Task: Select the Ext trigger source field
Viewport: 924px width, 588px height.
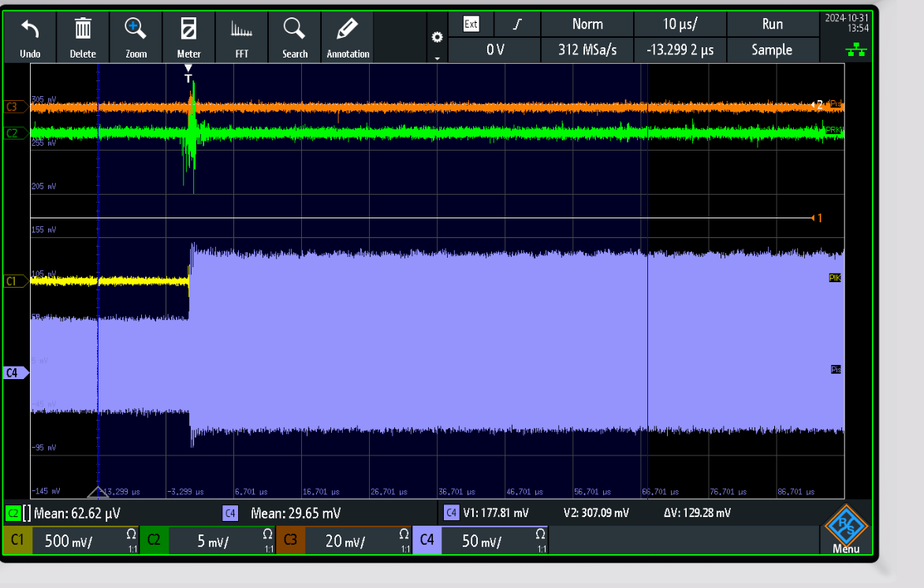Action: pyautogui.click(x=471, y=24)
